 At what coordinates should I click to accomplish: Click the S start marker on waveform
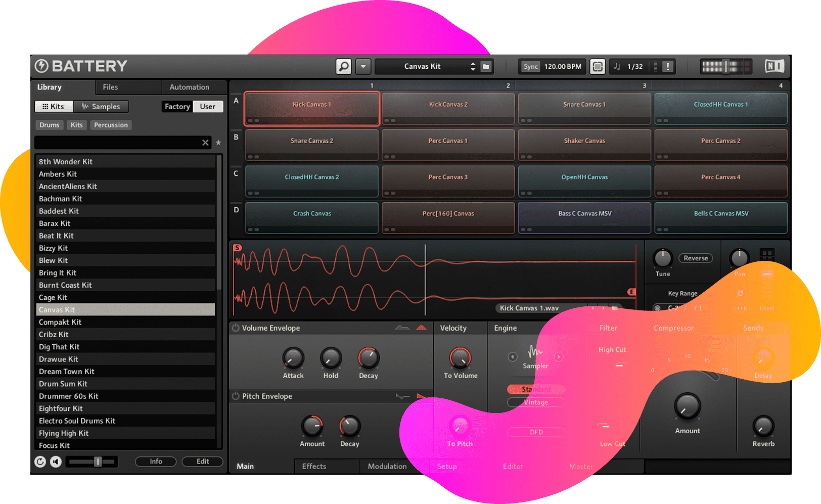point(238,248)
